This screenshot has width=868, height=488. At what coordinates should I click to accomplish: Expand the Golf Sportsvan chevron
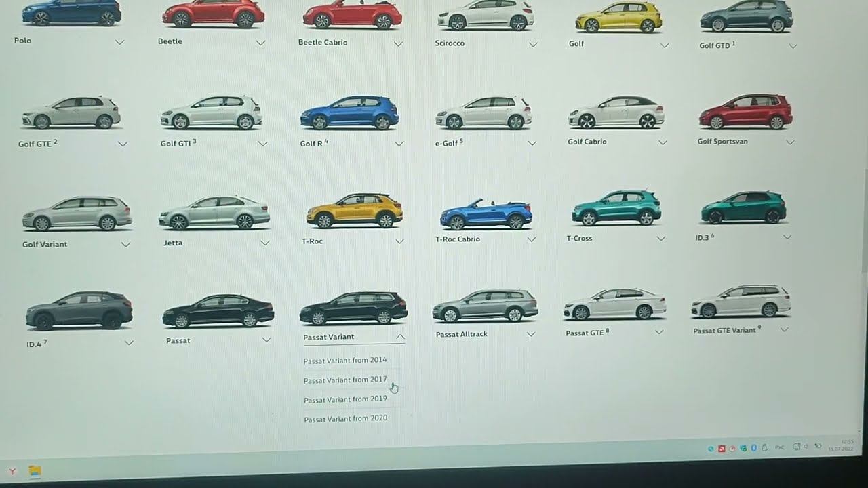[790, 142]
